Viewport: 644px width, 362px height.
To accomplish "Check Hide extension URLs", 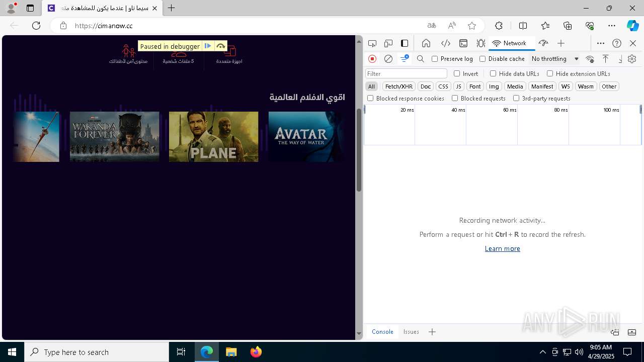I will coord(550,73).
